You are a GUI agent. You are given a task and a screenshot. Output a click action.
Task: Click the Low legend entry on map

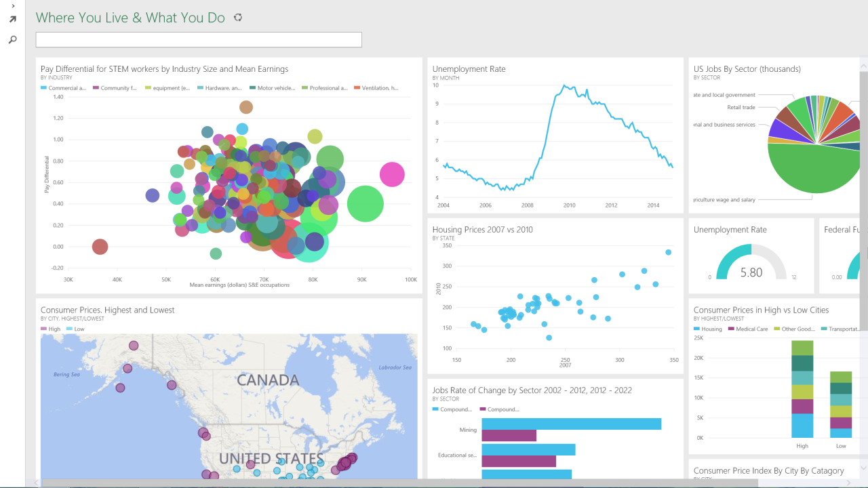[75, 329]
